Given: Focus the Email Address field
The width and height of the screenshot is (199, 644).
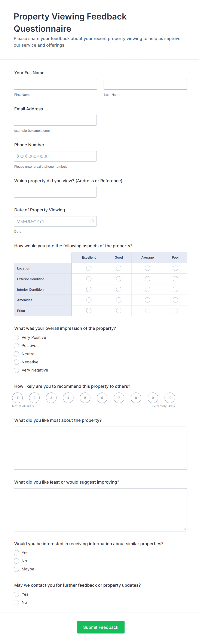Looking at the screenshot, I should (55, 120).
